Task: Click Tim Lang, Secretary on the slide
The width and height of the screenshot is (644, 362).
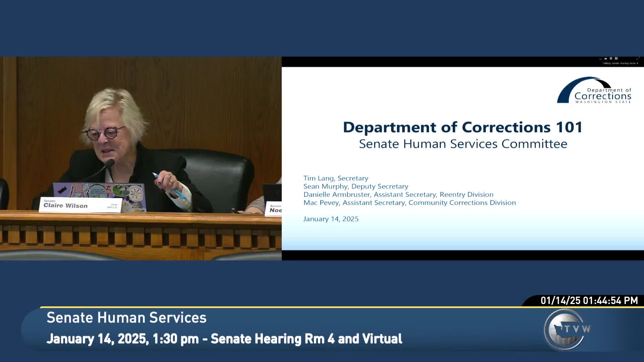Action: click(x=335, y=178)
